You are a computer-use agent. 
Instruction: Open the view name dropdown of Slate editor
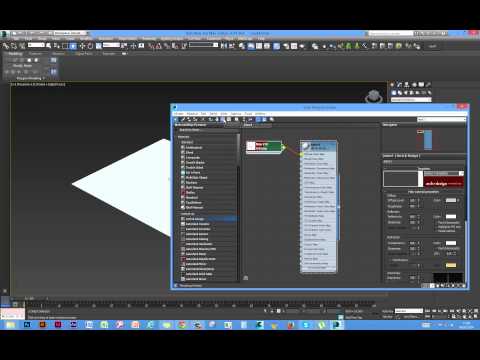442,119
